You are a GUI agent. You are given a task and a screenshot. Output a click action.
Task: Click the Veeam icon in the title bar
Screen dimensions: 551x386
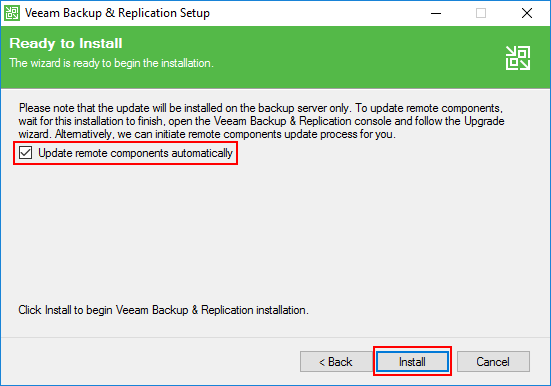(12, 13)
